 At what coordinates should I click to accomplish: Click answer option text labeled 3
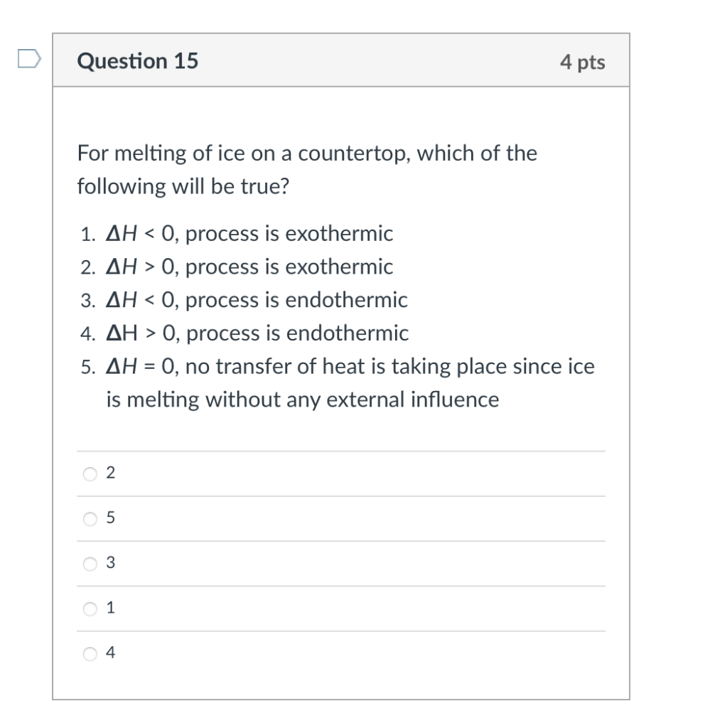[x=111, y=564]
